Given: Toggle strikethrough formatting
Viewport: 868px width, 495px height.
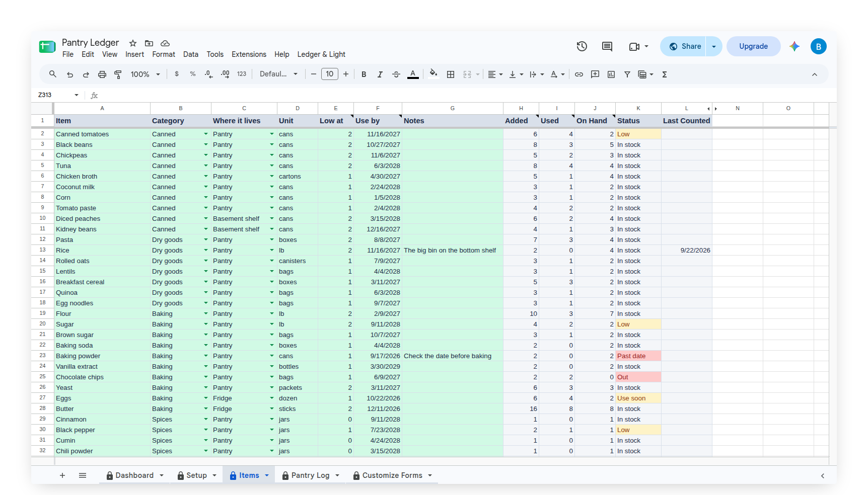Looking at the screenshot, I should point(396,74).
